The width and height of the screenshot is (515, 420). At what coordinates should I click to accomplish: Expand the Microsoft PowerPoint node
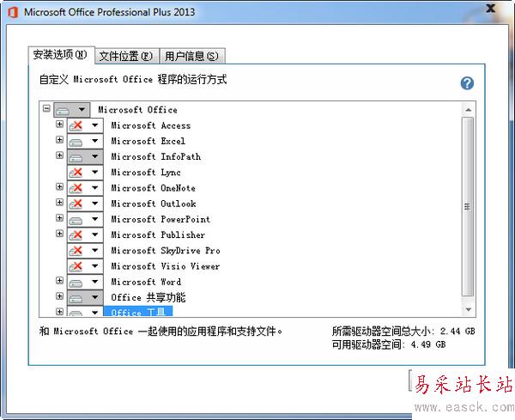(x=59, y=218)
